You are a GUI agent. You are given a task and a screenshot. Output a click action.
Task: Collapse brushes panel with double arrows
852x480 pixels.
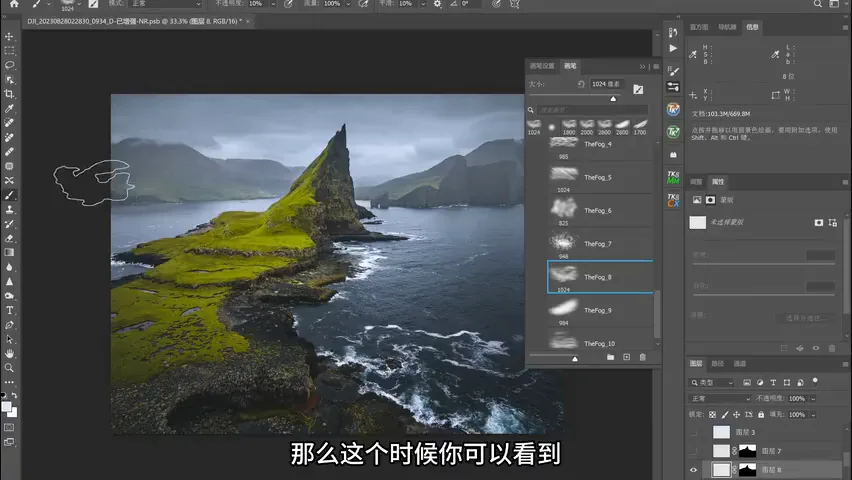(642, 66)
